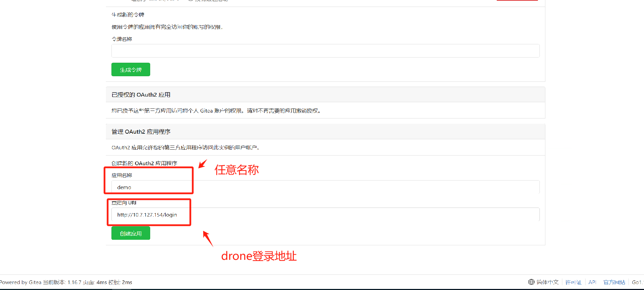Open the 简体中文 language selector
Screen dimensions: 644x290
click(547, 282)
